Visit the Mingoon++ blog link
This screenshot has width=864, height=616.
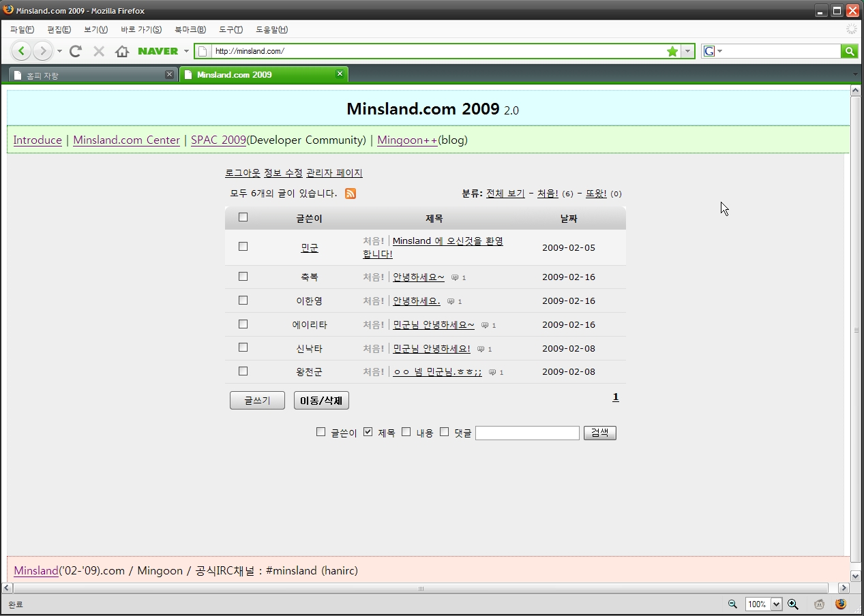tap(408, 140)
